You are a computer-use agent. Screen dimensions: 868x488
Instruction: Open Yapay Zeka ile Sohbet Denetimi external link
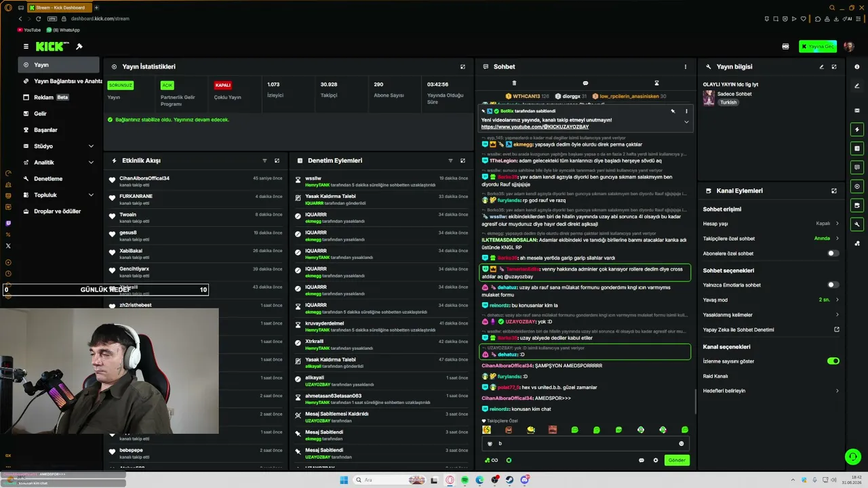837,330
